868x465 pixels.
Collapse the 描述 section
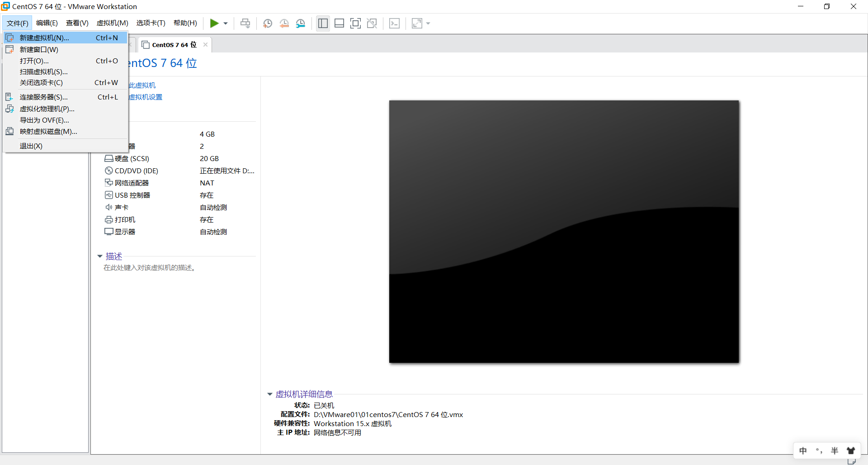100,256
